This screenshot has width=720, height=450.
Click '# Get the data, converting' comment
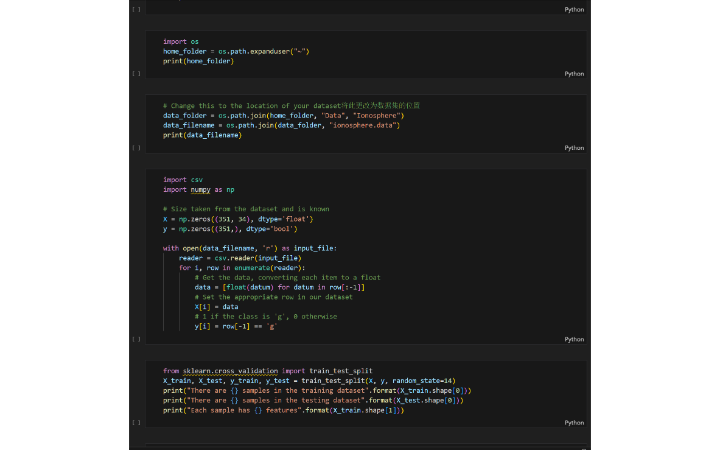287,277
